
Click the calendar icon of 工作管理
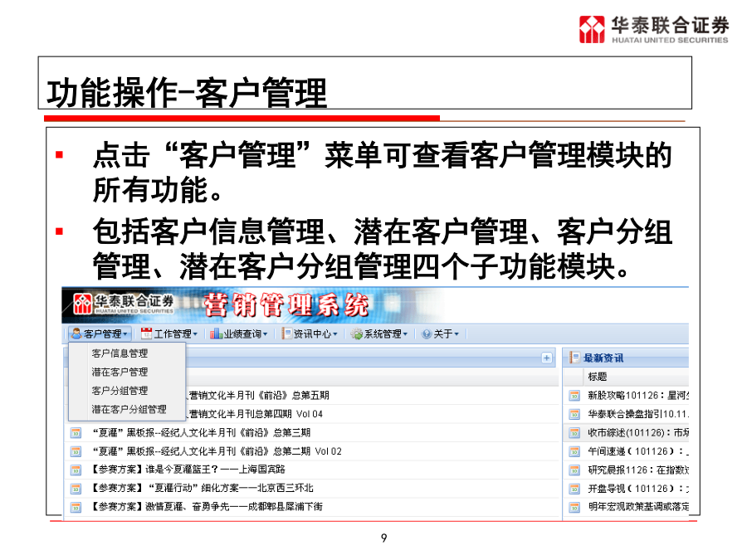point(146,334)
